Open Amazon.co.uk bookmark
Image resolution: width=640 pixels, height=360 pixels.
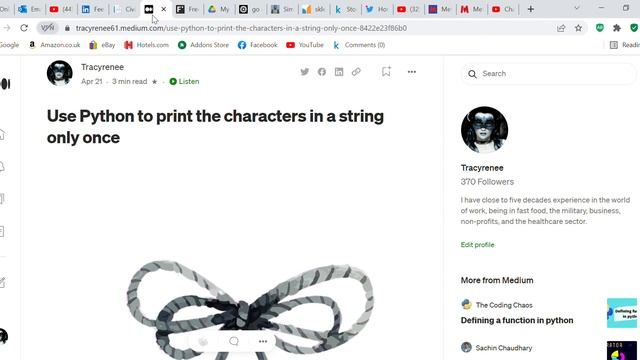point(54,45)
